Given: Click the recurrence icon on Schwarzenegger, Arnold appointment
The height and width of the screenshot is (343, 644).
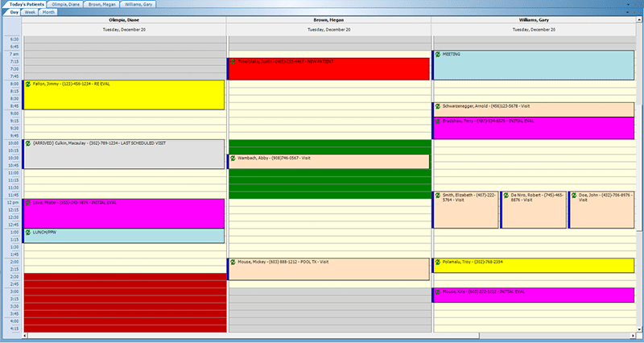Looking at the screenshot, I should coord(438,106).
